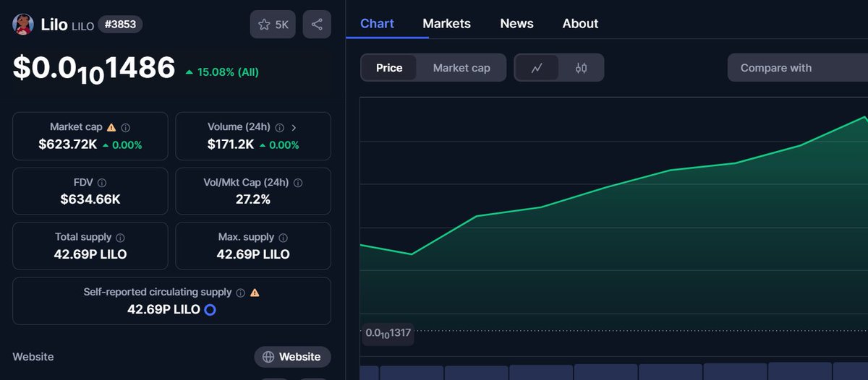
Task: Click the LILO ticker symbol text
Action: (82, 25)
